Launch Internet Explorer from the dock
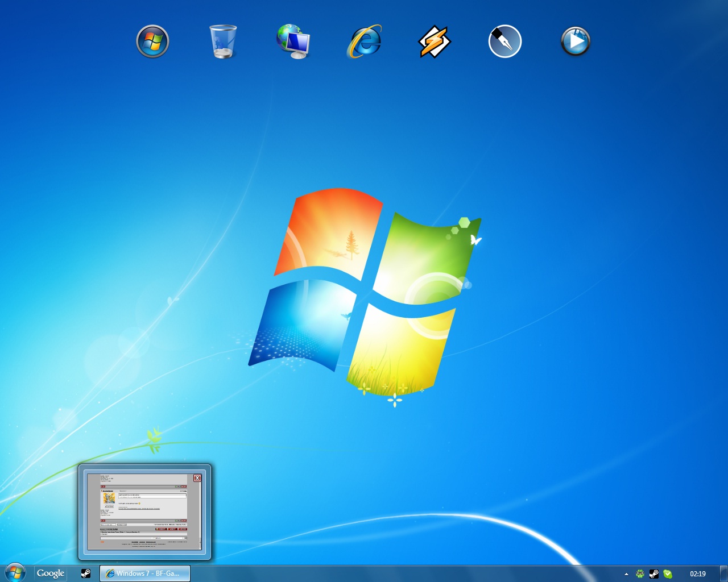 pyautogui.click(x=364, y=41)
